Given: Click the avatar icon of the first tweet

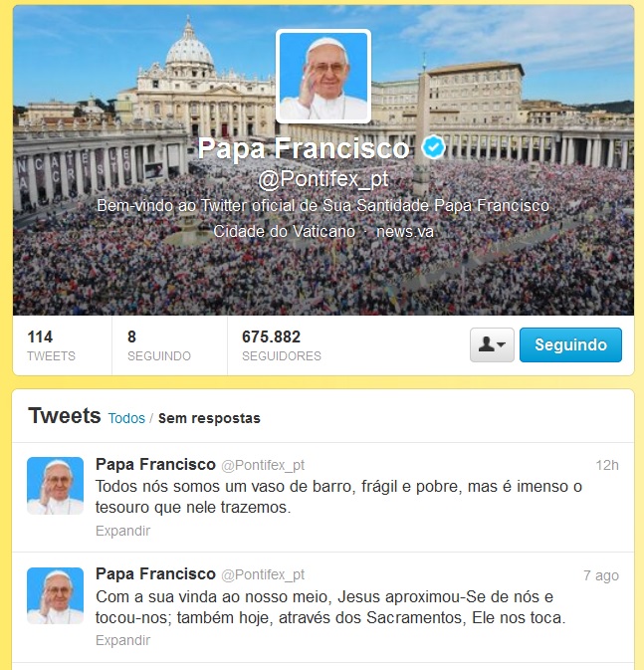Looking at the screenshot, I should tap(55, 486).
